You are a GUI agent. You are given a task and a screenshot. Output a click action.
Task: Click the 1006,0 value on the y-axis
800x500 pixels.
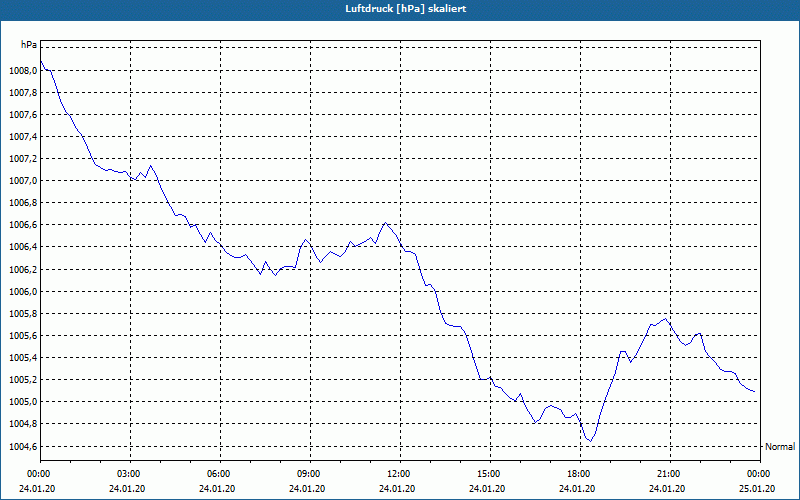[23, 292]
